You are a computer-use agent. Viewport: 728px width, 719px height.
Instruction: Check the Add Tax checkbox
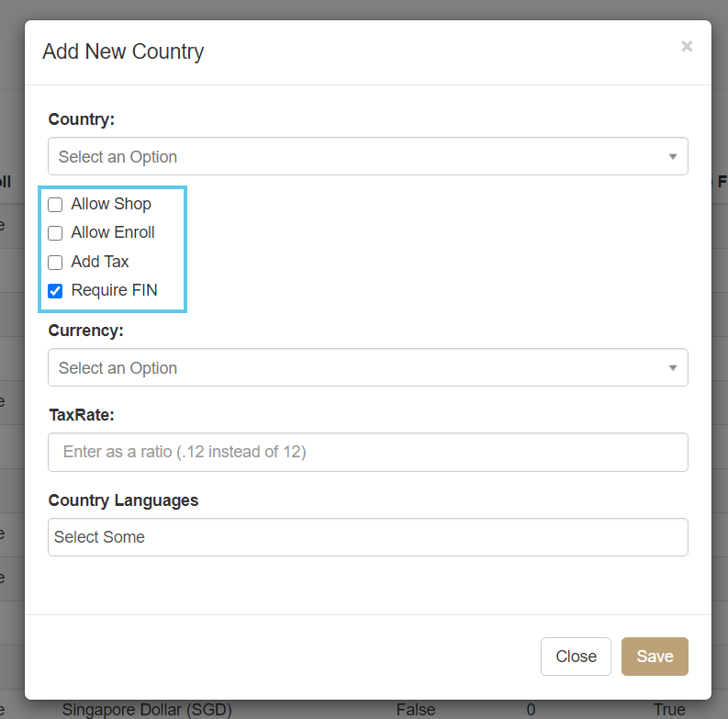55,263
